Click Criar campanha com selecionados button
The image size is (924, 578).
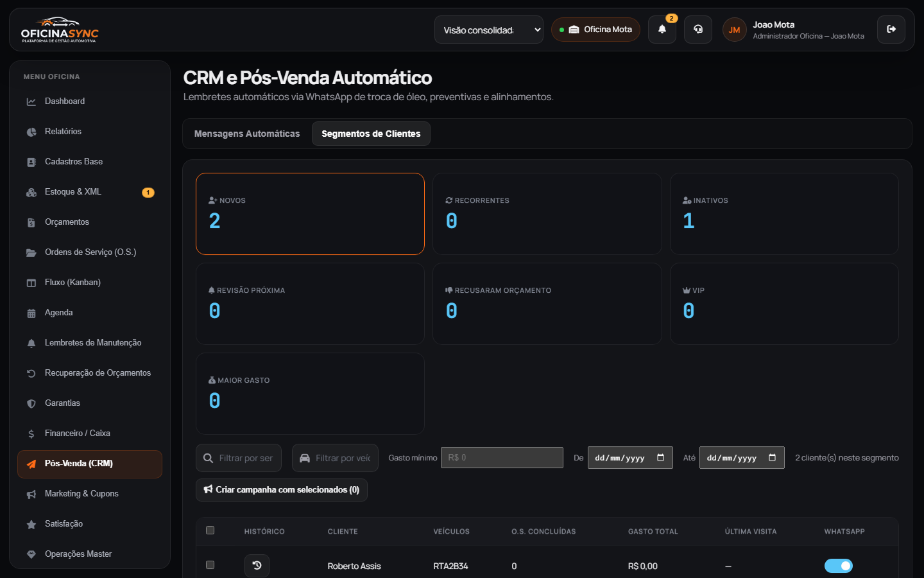pyautogui.click(x=282, y=490)
